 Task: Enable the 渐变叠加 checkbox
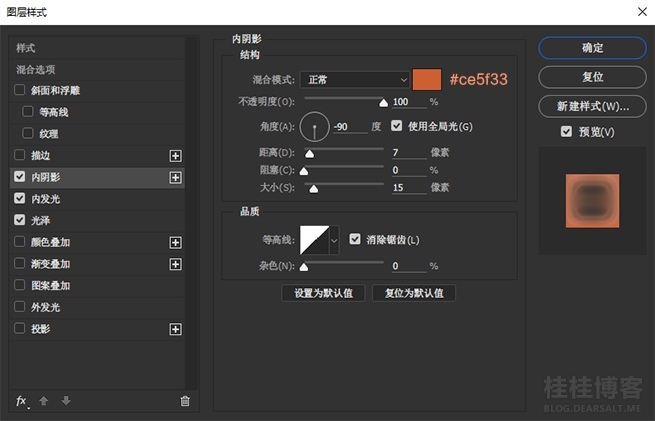[x=19, y=263]
